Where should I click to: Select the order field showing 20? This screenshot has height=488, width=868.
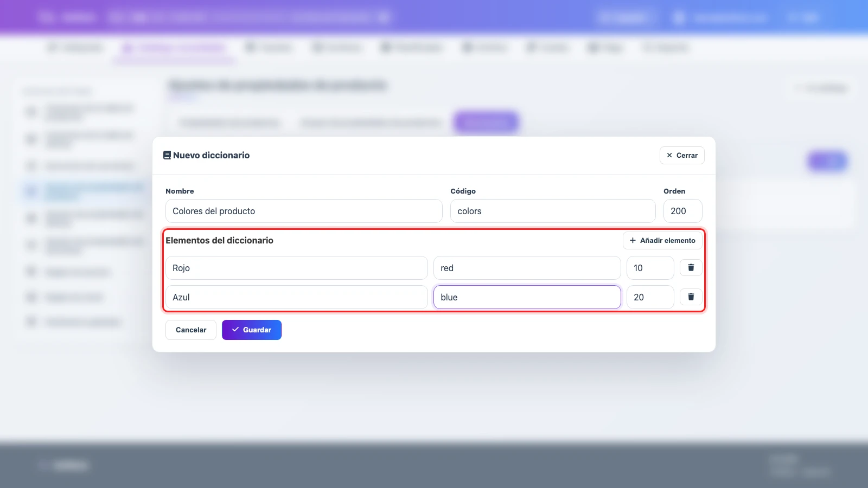(x=650, y=297)
